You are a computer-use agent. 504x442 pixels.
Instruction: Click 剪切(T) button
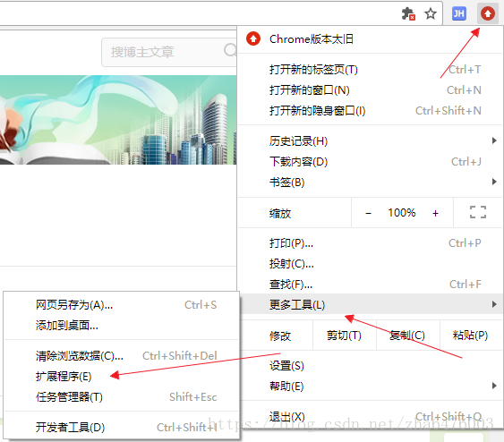point(344,336)
